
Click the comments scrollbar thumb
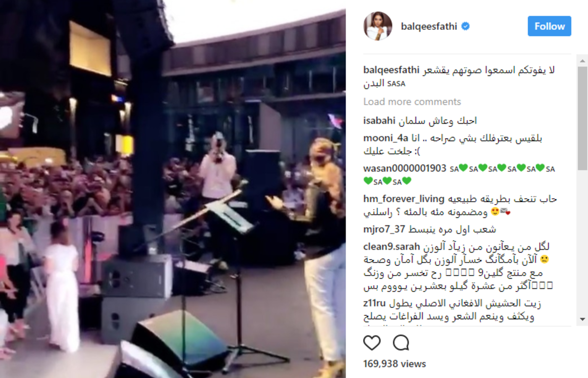(x=583, y=118)
